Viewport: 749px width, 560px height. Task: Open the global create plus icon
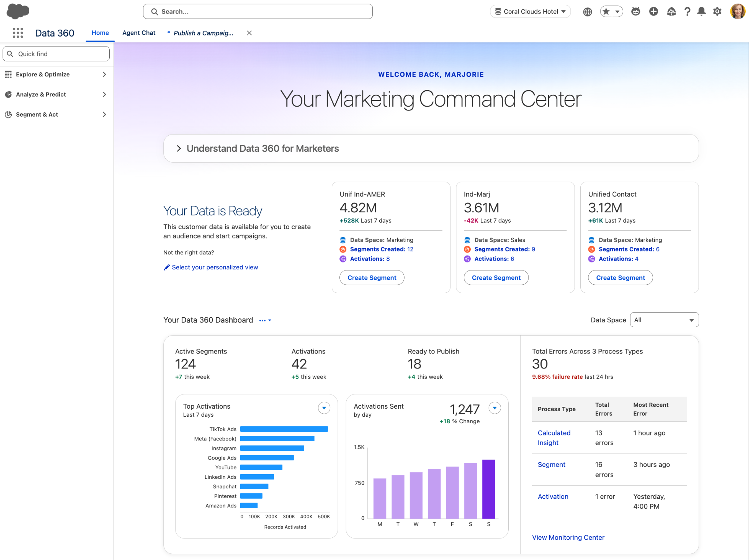tap(654, 12)
